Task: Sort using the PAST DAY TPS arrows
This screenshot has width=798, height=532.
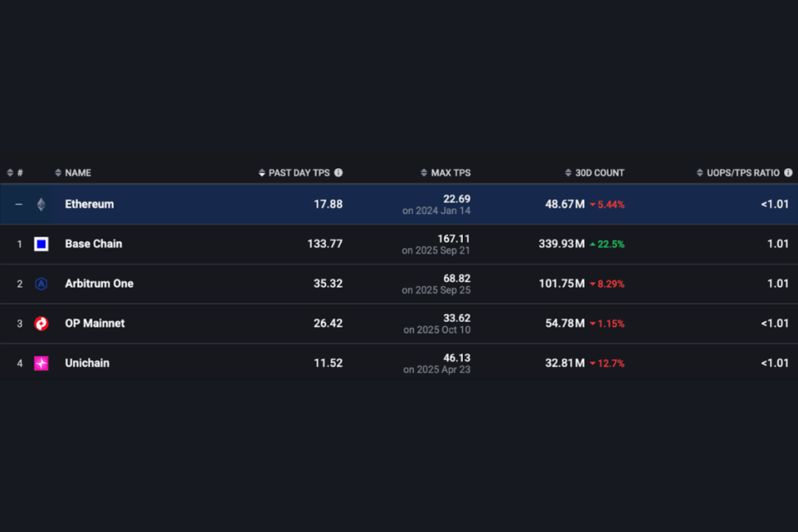Action: pyautogui.click(x=262, y=173)
